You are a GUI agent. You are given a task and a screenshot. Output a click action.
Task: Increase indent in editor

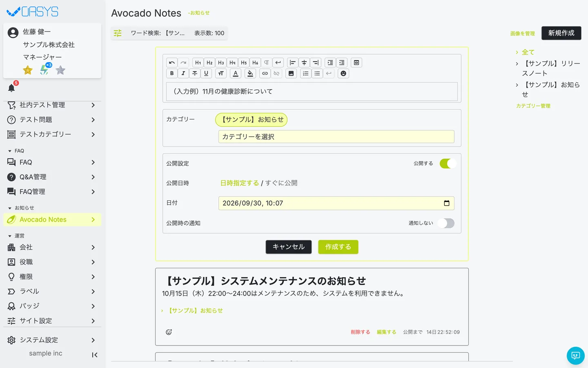point(330,63)
